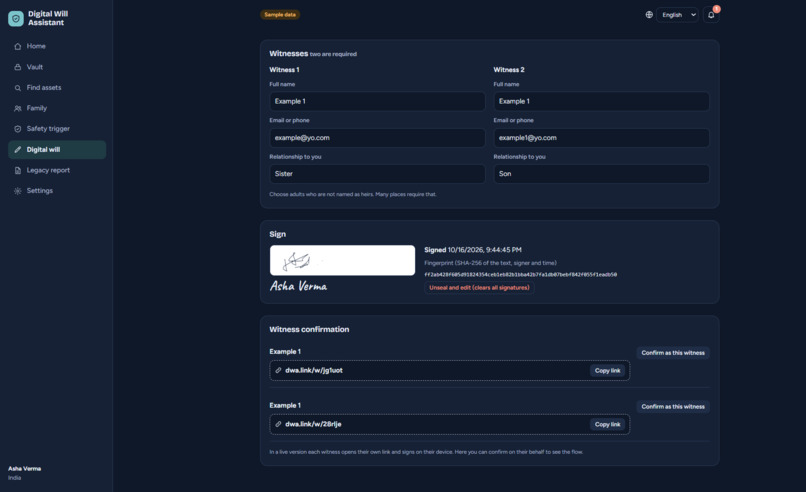Click the Home house icon in sidebar
806x492 pixels.
point(17,46)
